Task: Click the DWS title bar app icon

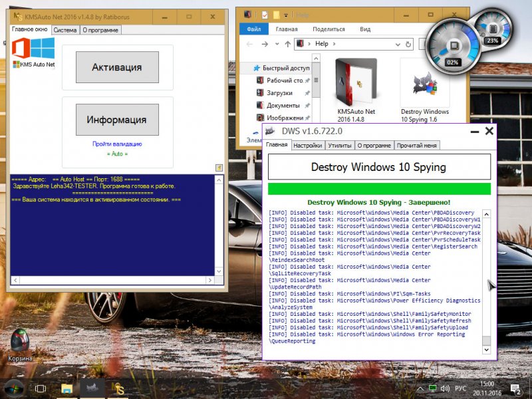Action: 270,131
